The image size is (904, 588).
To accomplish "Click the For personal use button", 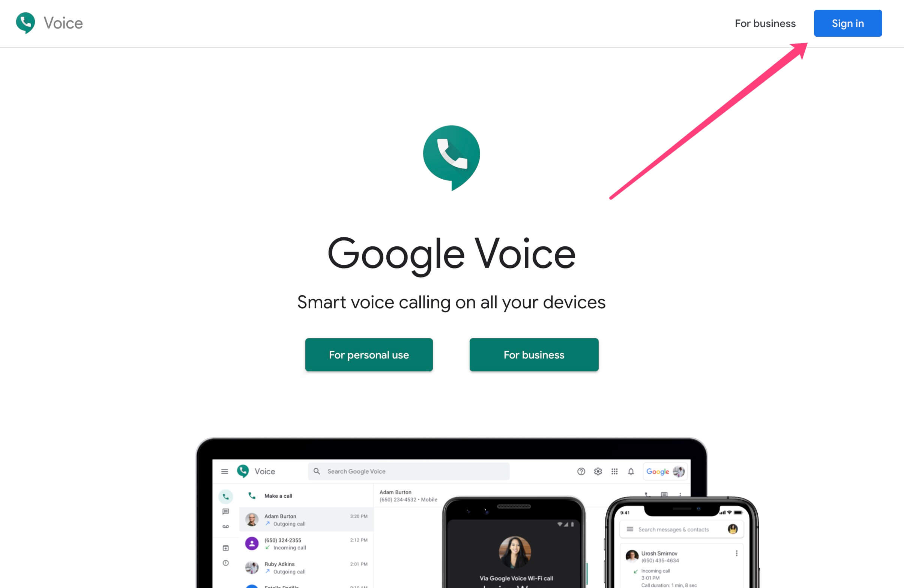I will (369, 354).
